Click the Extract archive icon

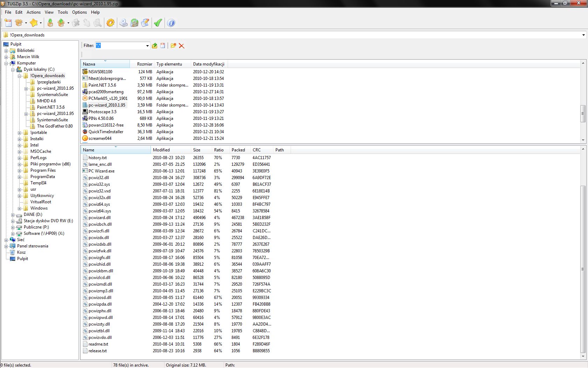(61, 23)
